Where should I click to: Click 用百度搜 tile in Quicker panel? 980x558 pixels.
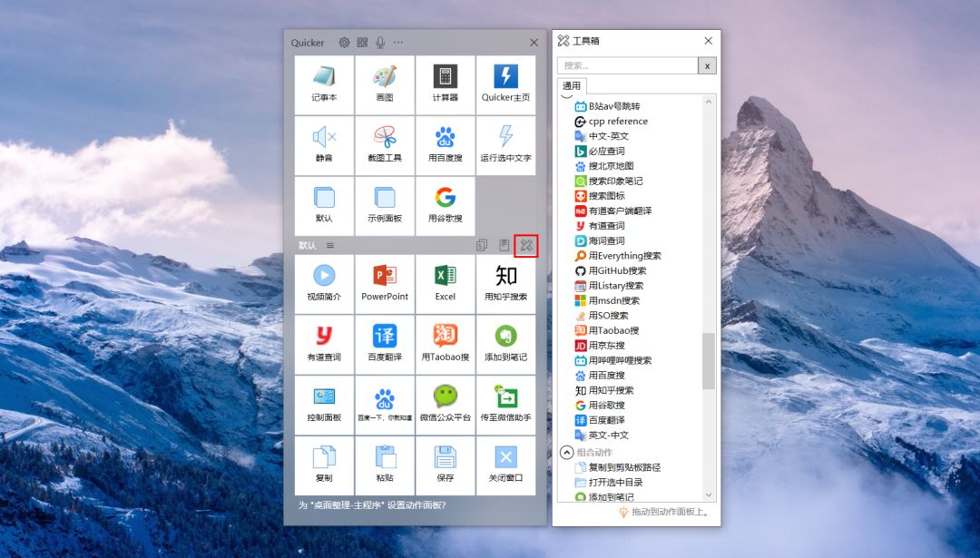coord(446,145)
